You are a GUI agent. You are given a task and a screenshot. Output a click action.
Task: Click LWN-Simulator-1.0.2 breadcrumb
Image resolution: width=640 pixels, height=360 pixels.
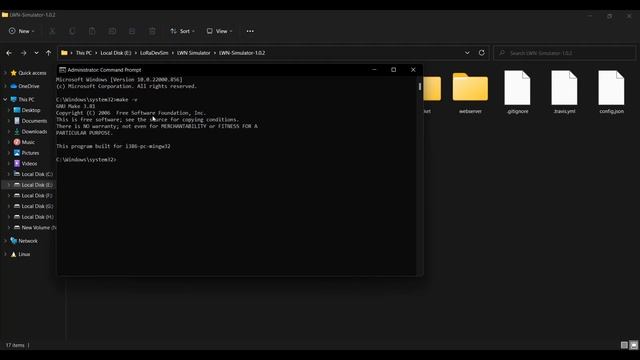(242, 53)
